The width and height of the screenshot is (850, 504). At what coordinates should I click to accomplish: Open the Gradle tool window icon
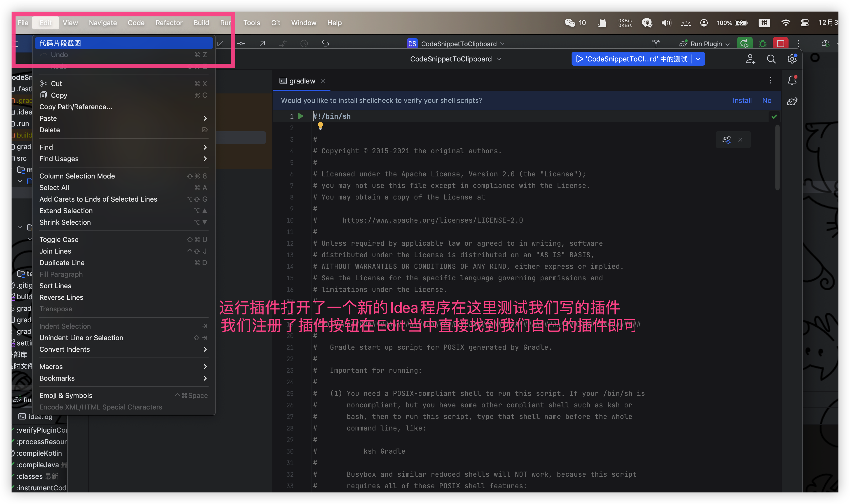(x=792, y=101)
